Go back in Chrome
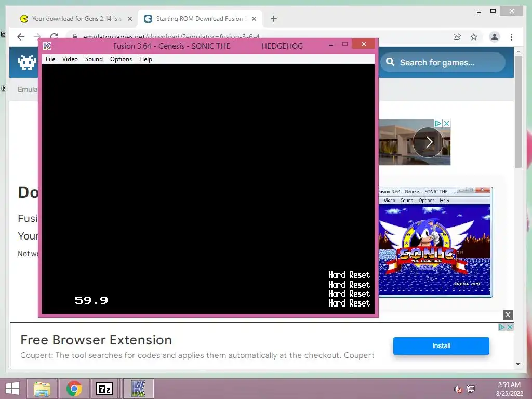Screen dimensions: 532x399 coord(21,37)
